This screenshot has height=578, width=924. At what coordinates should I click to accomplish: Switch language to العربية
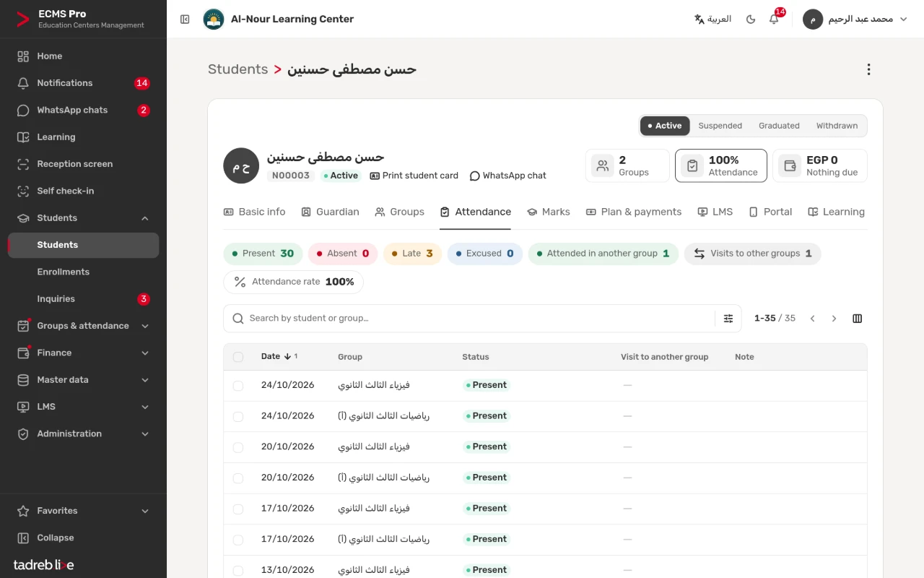coord(712,20)
